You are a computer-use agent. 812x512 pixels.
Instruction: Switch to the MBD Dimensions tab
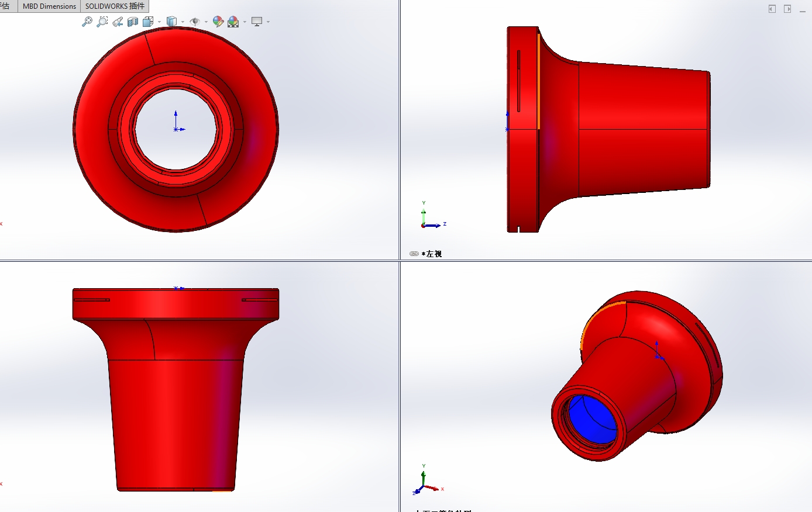[x=49, y=6]
